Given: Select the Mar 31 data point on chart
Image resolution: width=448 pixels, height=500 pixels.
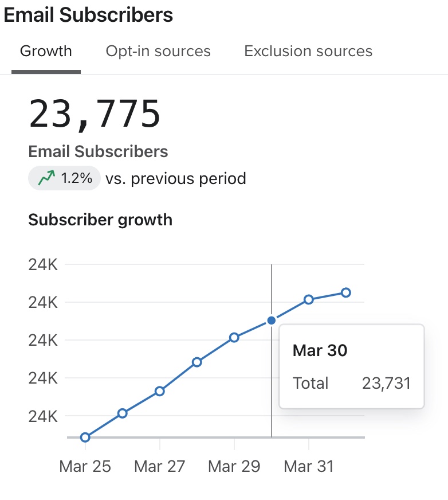Looking at the screenshot, I should click(x=309, y=299).
